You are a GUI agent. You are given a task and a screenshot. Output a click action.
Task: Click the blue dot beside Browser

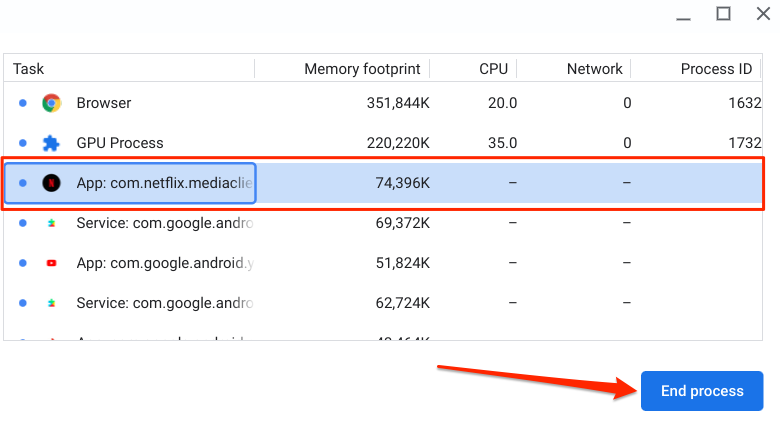coord(22,103)
